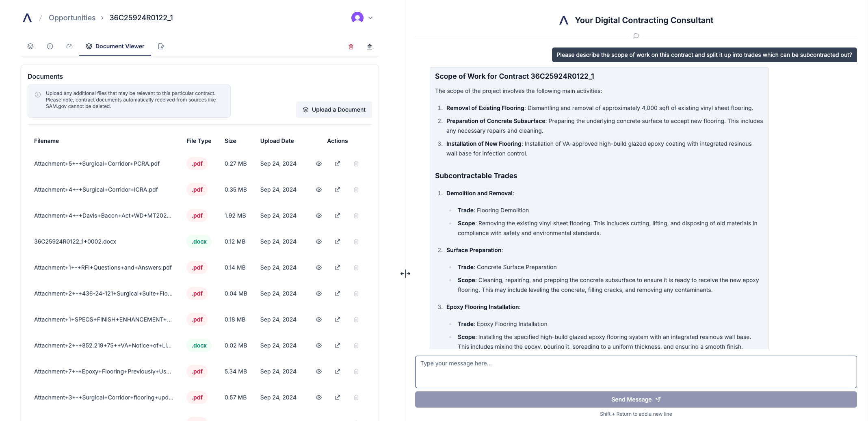Open Epoxy Flooring Previously Used pdf externally
Screen dimensions: 868x421
[x=338, y=371]
